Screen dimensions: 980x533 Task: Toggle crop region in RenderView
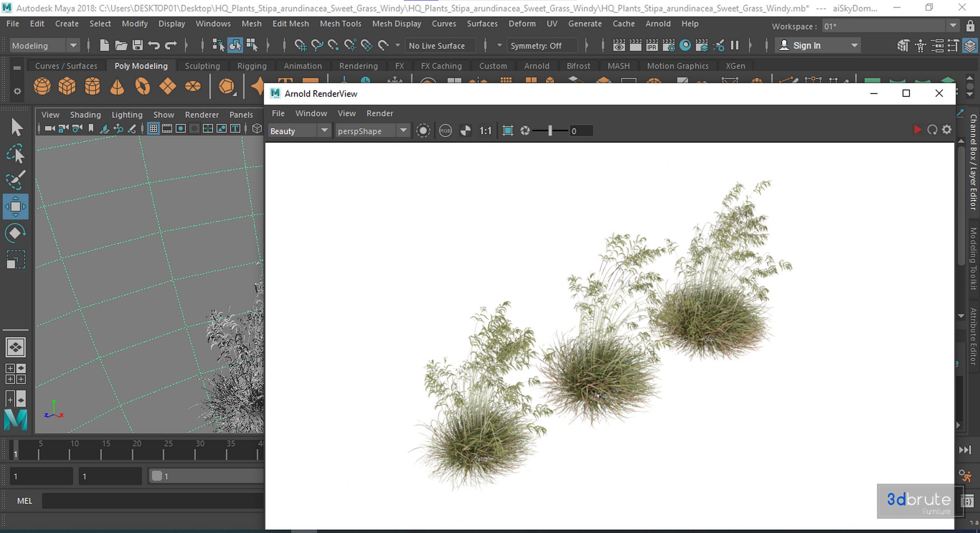coord(507,131)
